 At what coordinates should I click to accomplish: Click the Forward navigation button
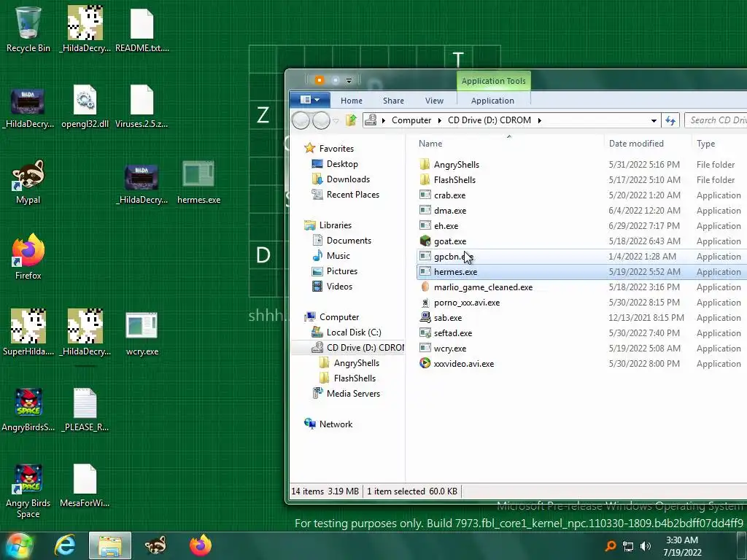[x=321, y=120]
